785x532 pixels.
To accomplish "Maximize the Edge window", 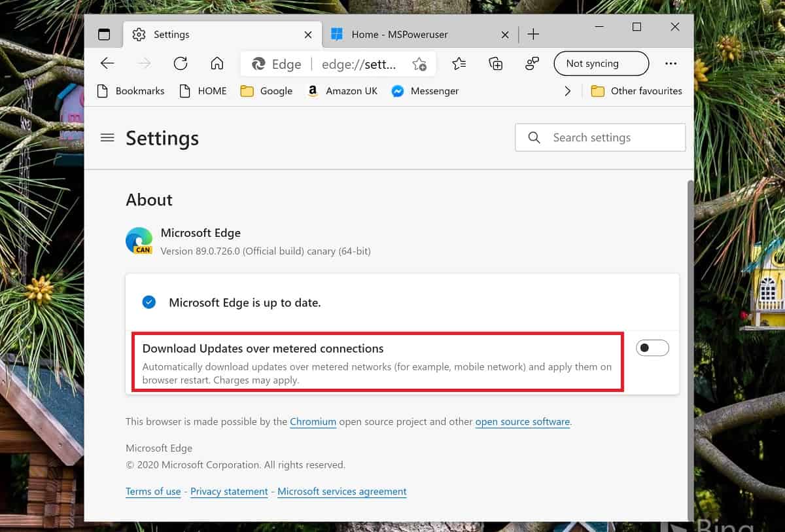I will 637,27.
